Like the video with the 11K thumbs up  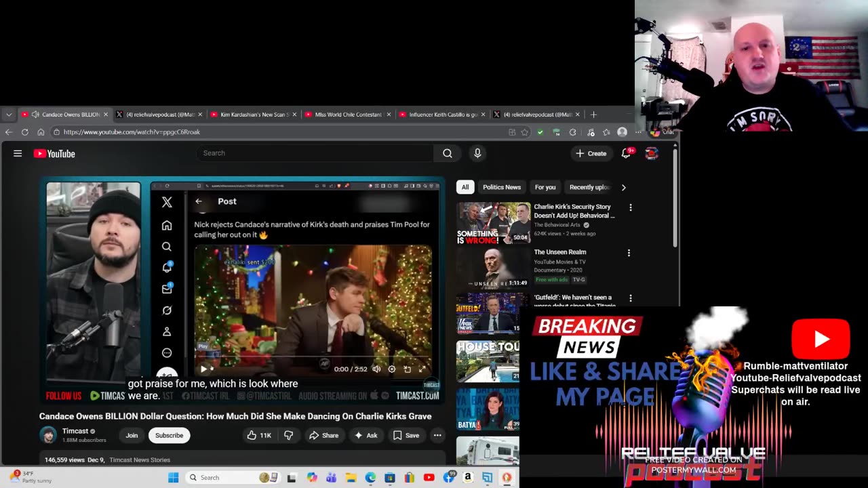pos(259,435)
